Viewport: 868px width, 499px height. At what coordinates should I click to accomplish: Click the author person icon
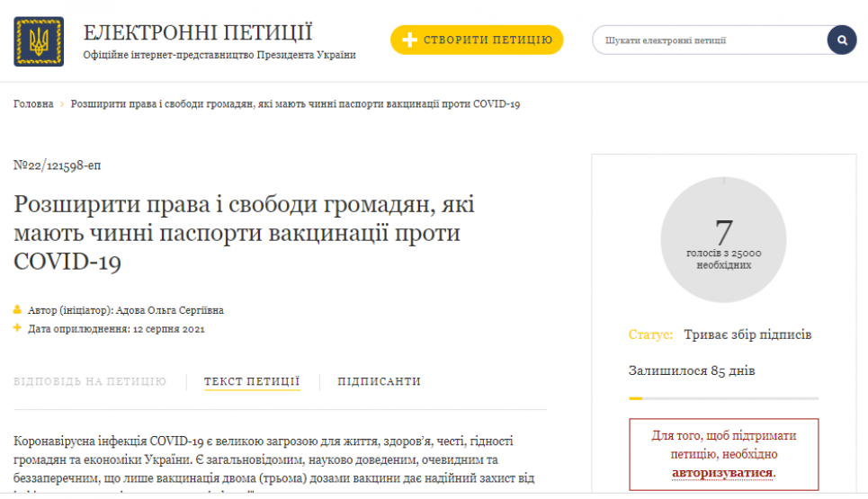[17, 310]
